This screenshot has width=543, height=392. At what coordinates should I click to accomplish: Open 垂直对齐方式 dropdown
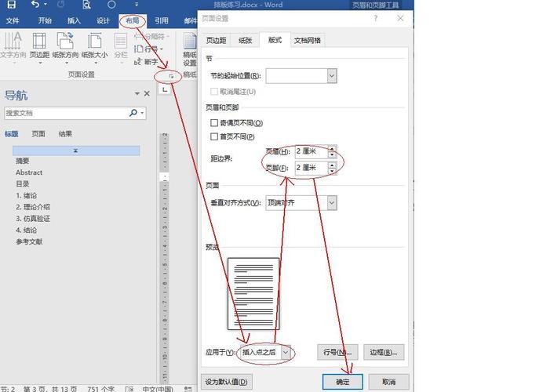(332, 203)
